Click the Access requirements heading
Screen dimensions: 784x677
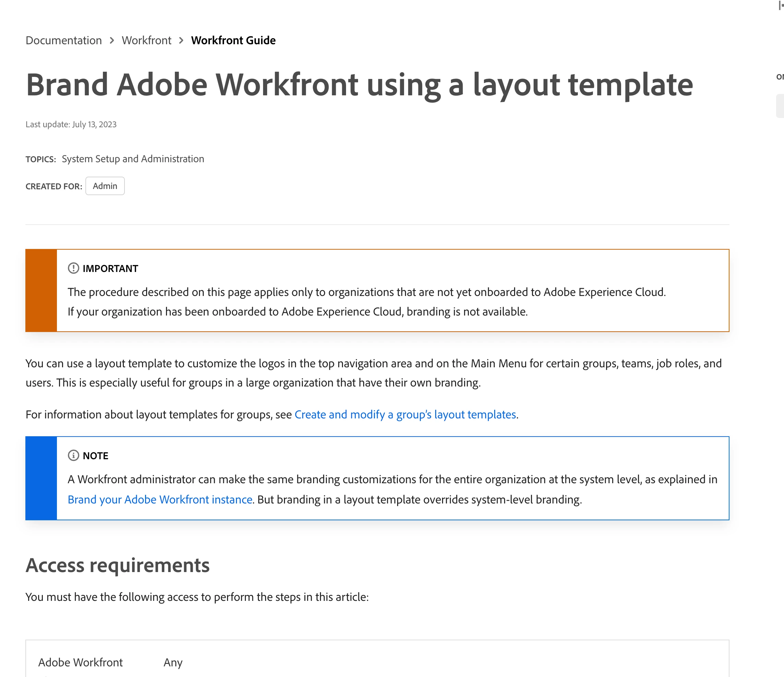pyautogui.click(x=117, y=565)
